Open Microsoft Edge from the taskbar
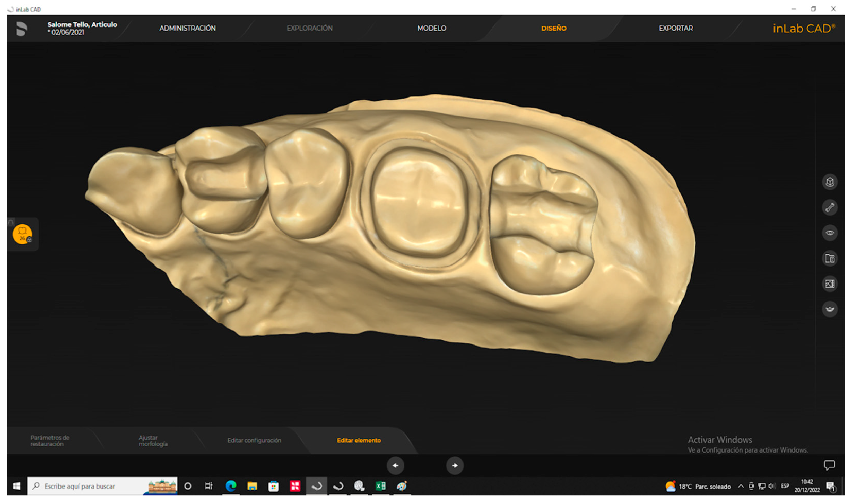The height and width of the screenshot is (504, 852). [x=231, y=486]
